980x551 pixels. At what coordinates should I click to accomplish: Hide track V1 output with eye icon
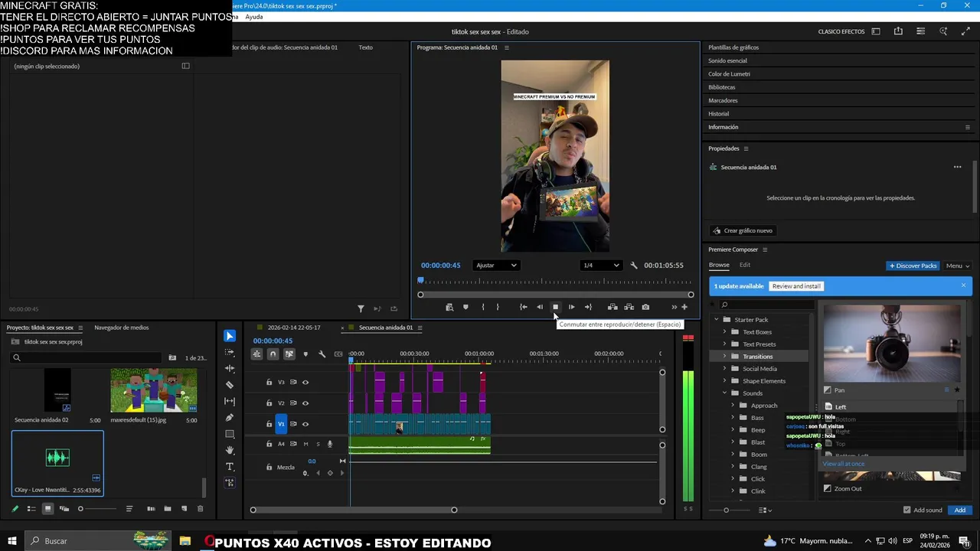coord(305,424)
